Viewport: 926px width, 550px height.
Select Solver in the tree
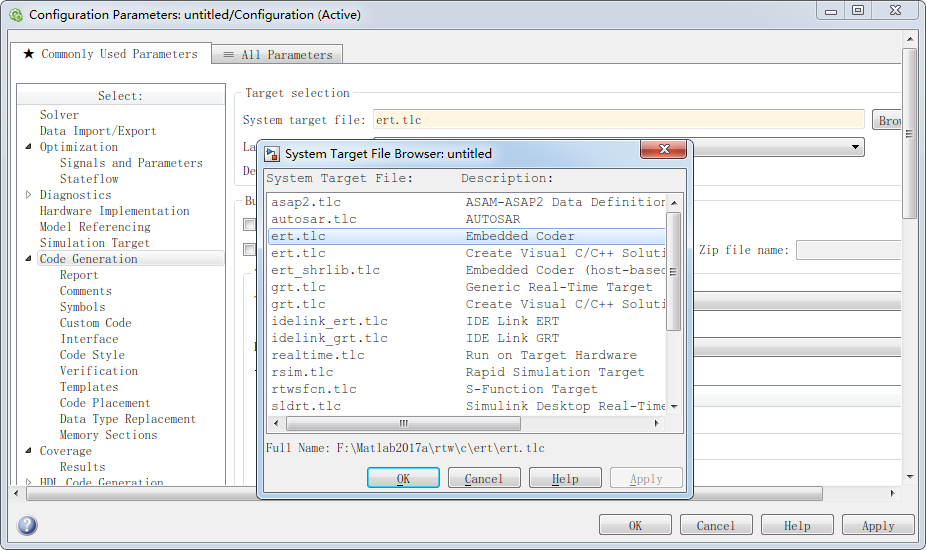point(59,115)
